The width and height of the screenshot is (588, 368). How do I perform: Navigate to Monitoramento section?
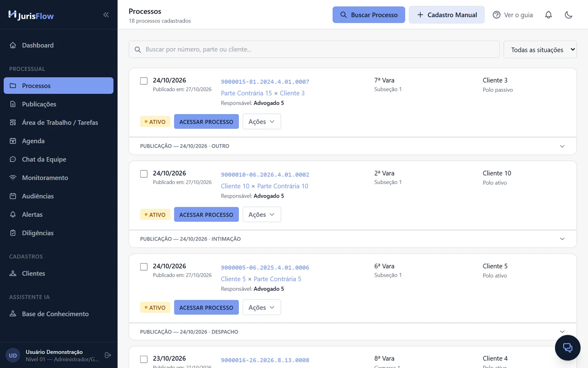(x=58, y=178)
